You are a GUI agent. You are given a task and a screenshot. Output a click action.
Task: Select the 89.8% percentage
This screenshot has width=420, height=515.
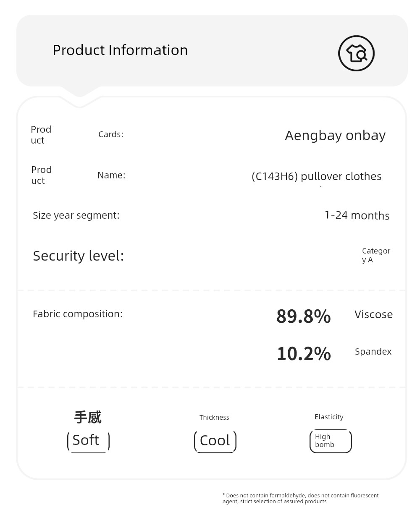tap(304, 316)
